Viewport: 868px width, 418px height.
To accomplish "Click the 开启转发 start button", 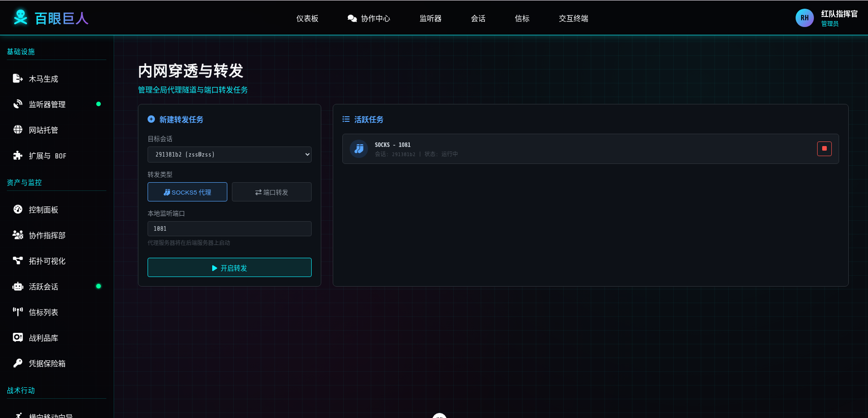I will tap(229, 268).
